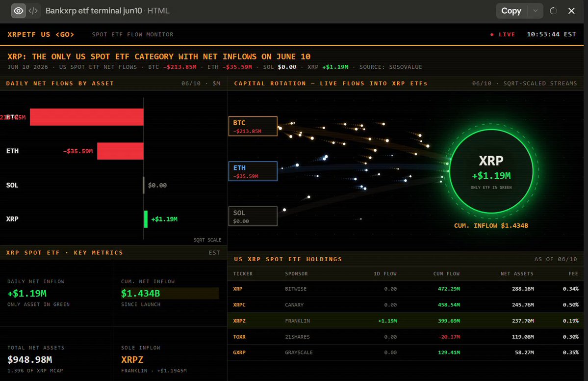Click the XRPETF US <GO> command

41,34
